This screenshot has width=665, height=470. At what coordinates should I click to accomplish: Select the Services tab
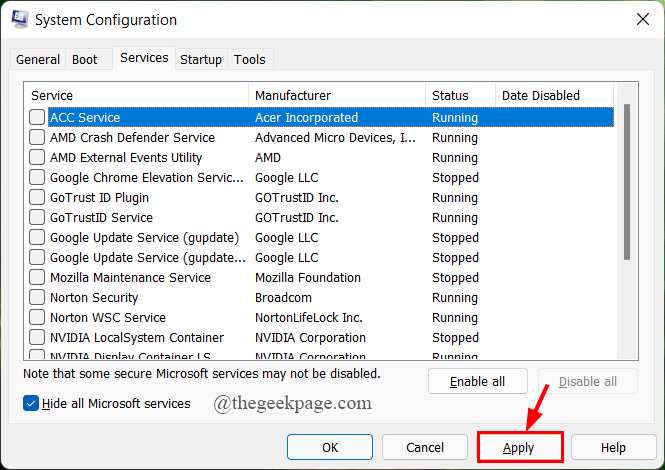(x=144, y=58)
